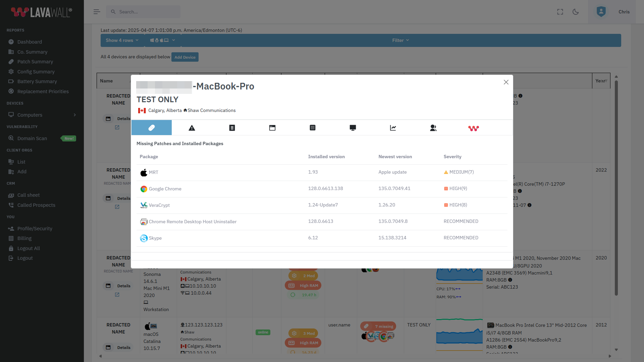Open external link icon in Mac Mini row

pos(117,295)
